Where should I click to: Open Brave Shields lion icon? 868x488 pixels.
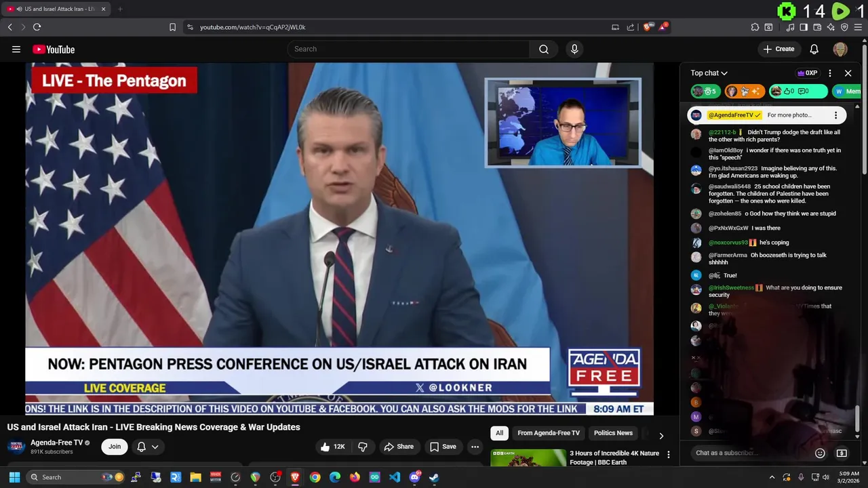(648, 27)
